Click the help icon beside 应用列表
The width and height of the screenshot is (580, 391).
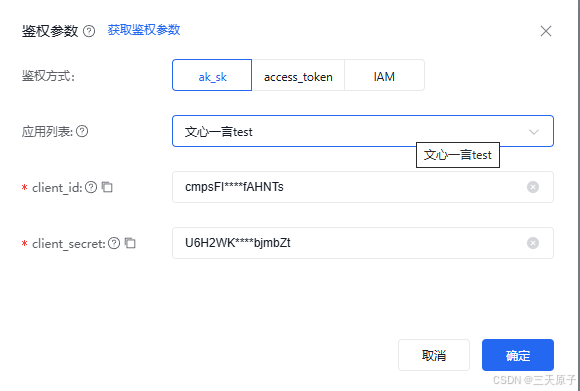(x=82, y=131)
